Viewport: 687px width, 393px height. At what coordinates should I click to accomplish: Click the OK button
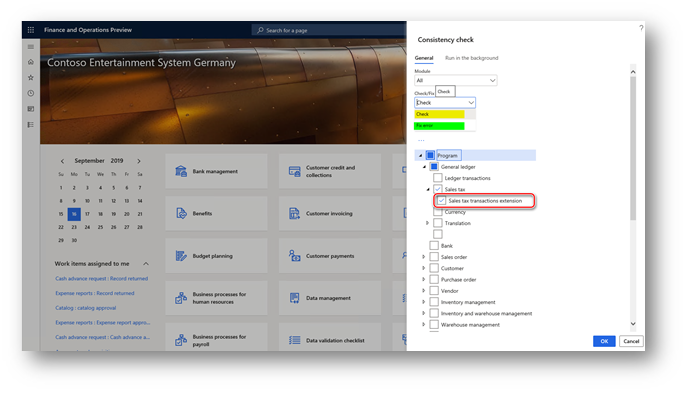coord(604,341)
